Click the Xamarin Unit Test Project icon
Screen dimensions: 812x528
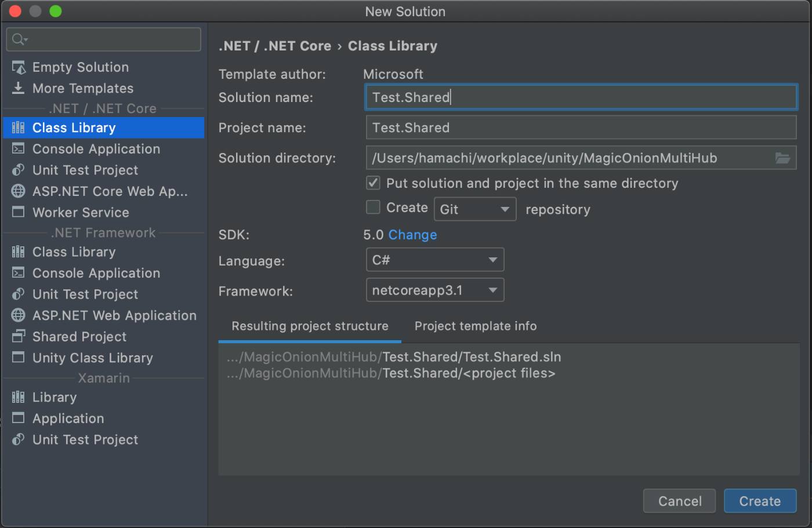(19, 439)
